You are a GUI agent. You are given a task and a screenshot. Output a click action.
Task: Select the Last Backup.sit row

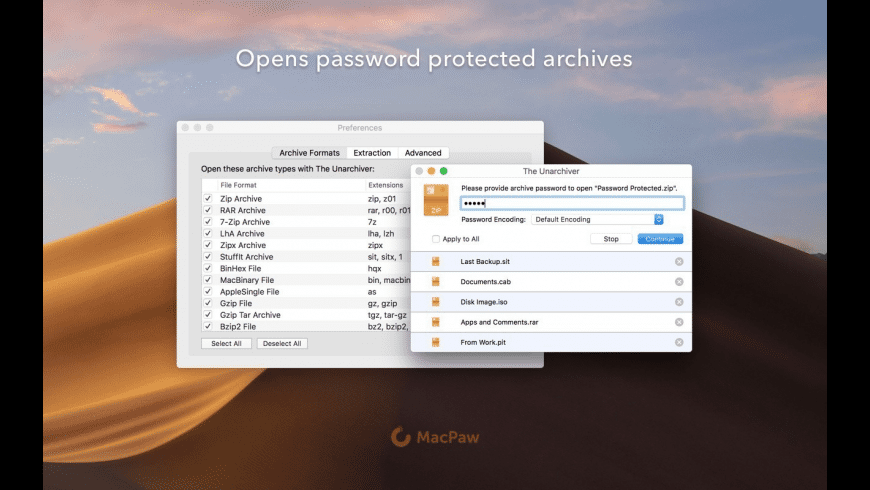pyautogui.click(x=551, y=261)
